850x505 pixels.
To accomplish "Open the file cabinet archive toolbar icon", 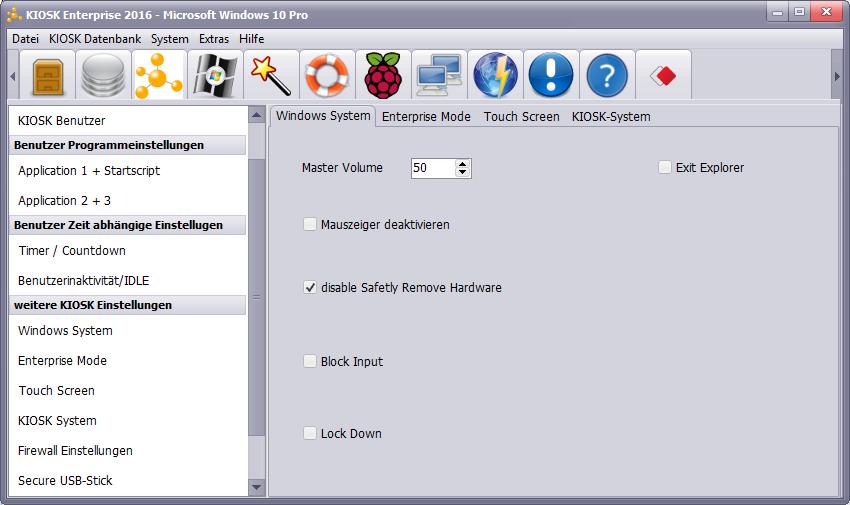I will point(48,75).
